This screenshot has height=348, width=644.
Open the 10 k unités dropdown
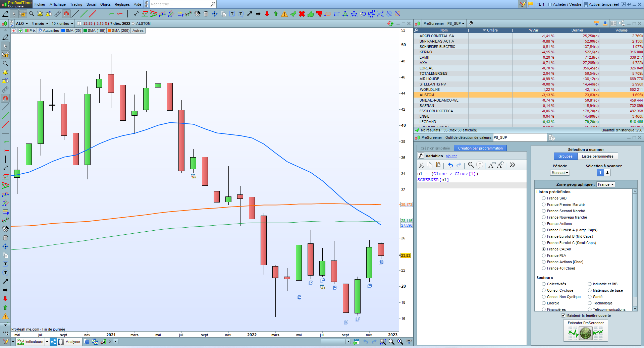pyautogui.click(x=62, y=23)
